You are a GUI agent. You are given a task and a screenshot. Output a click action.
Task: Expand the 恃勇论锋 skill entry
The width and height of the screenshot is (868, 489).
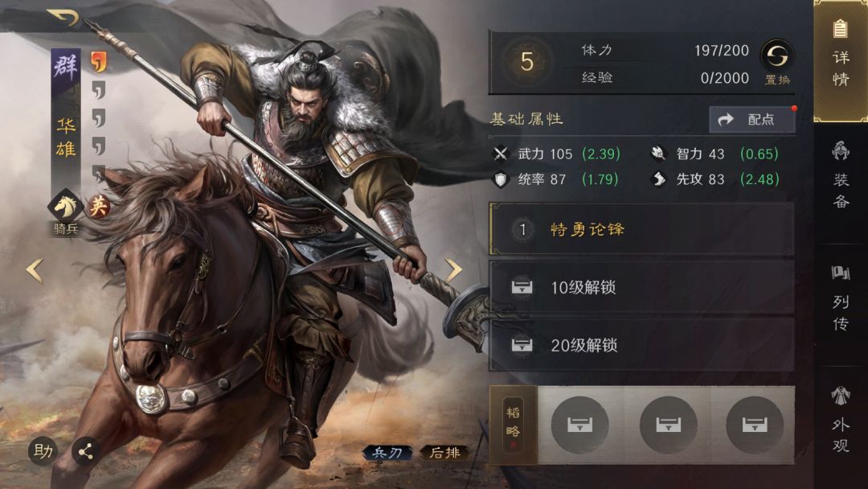(x=641, y=229)
